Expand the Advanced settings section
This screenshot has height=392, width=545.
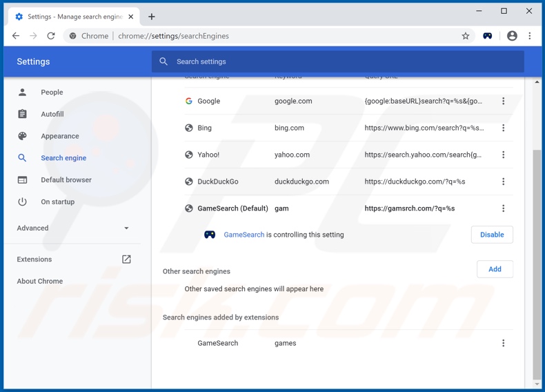tap(73, 228)
